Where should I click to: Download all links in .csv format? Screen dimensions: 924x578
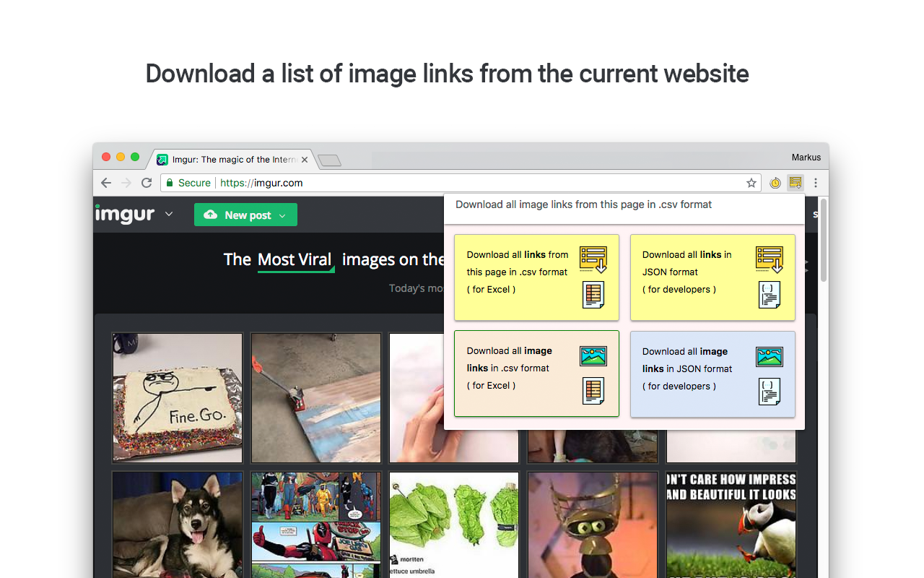tap(536, 277)
